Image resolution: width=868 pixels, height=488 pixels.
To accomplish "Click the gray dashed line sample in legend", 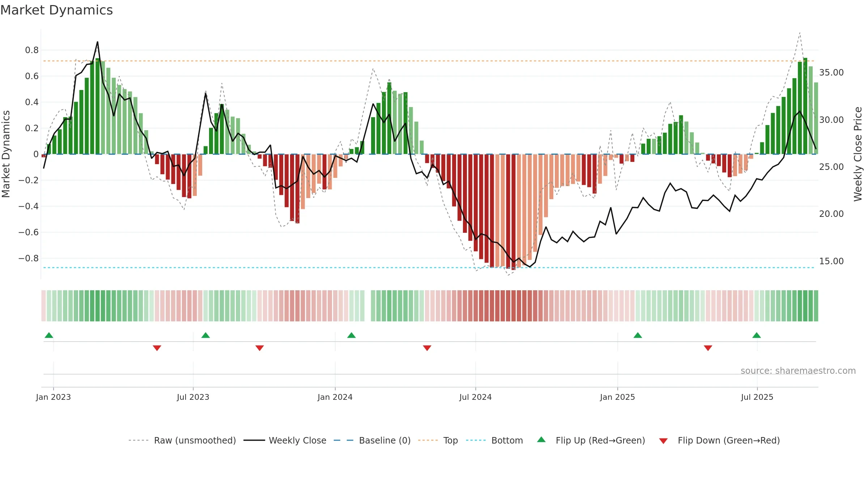I will pyautogui.click(x=139, y=440).
